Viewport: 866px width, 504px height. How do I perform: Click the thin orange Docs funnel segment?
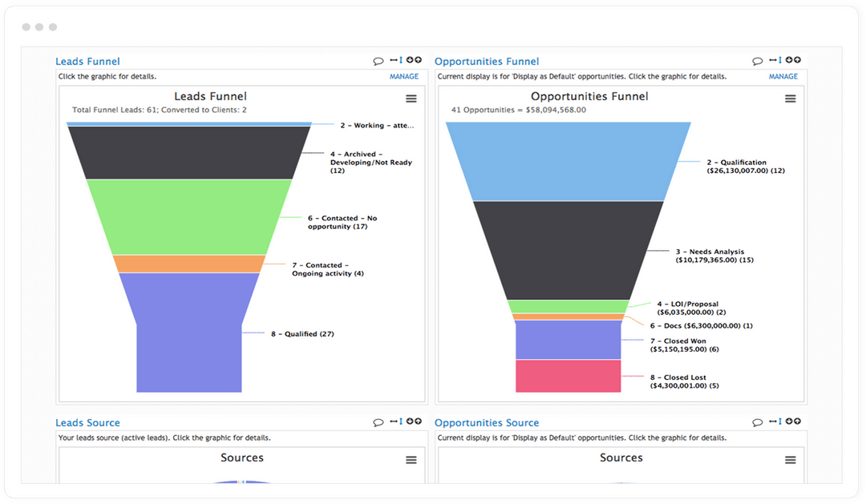click(569, 317)
